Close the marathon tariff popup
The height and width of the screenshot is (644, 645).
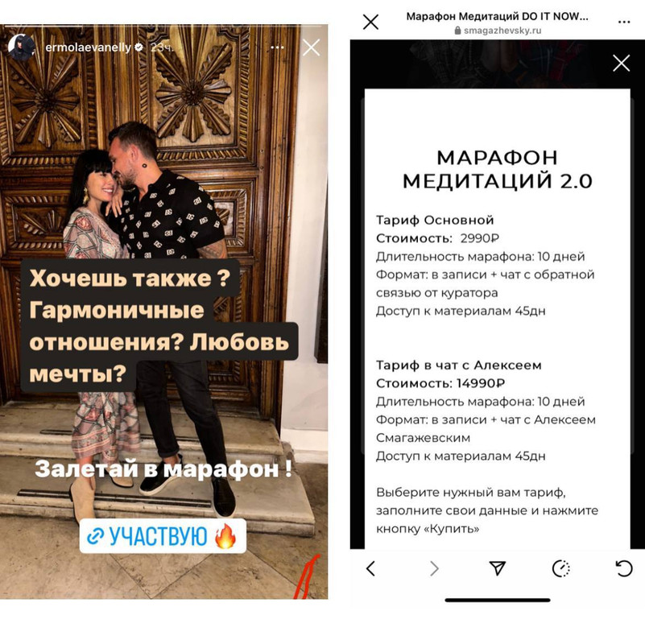click(x=621, y=63)
